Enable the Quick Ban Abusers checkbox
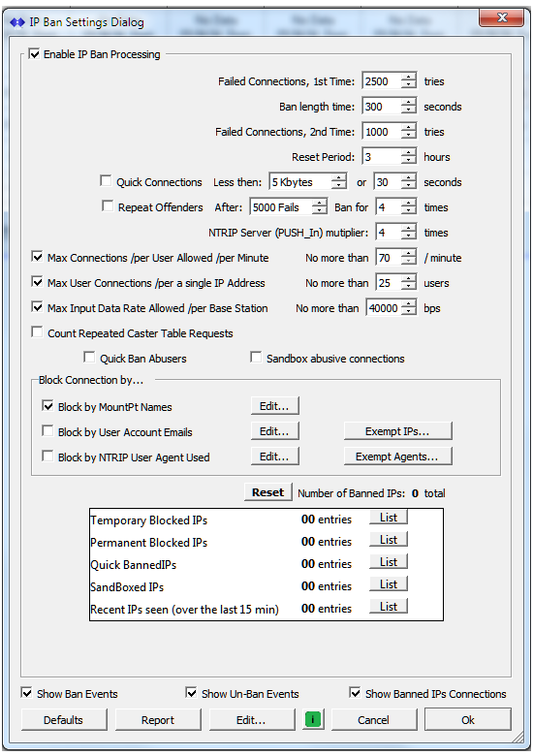Viewport: 533px width, 756px height. tap(89, 358)
